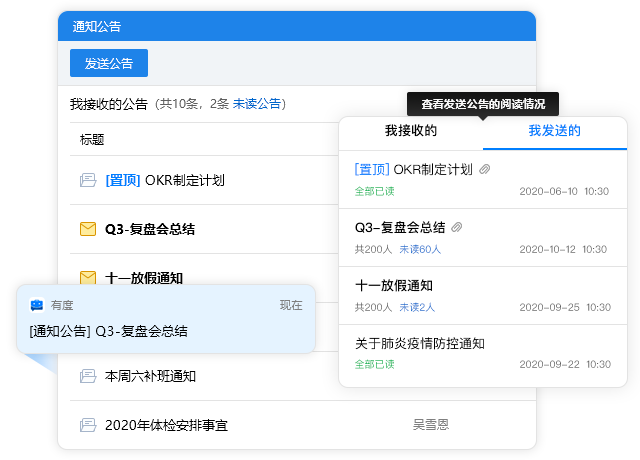View 未读2人 unread list for 十一放假通知
This screenshot has width=640, height=460.
click(x=418, y=306)
